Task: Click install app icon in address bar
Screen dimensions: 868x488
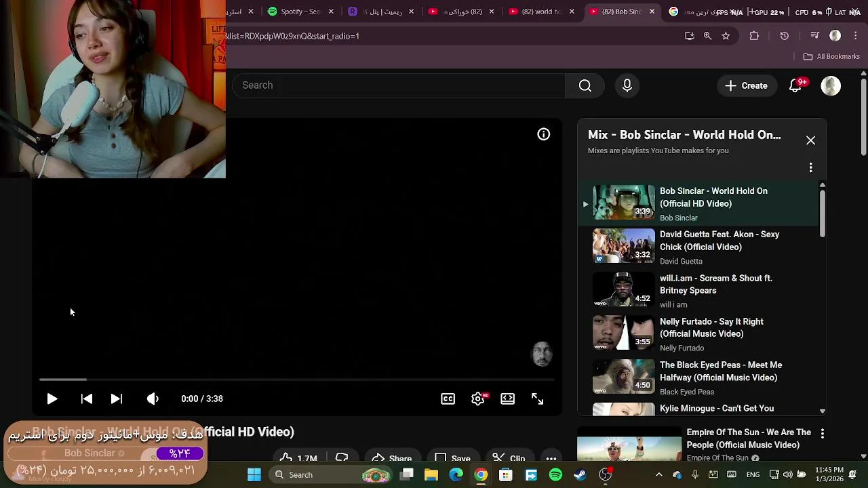Action: [690, 36]
